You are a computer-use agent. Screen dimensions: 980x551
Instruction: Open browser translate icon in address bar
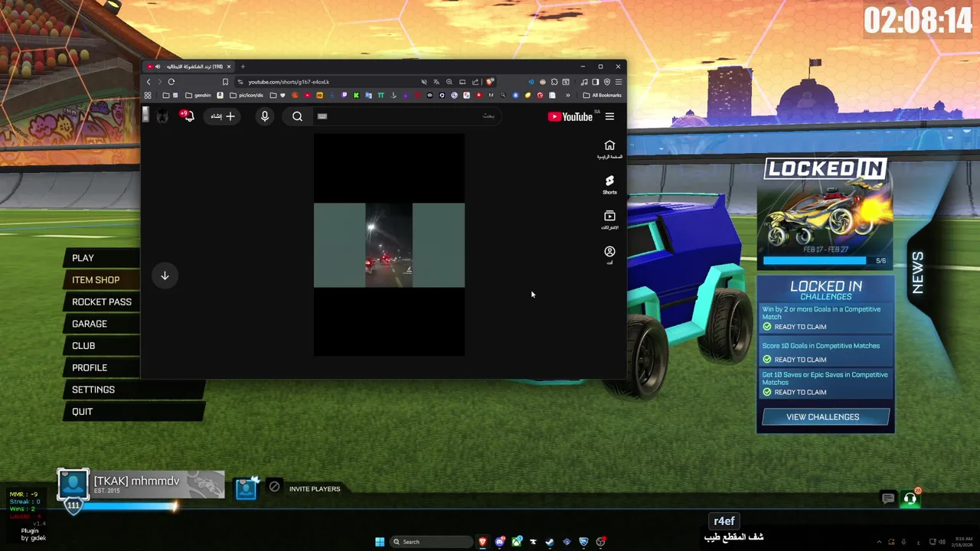coord(436,82)
